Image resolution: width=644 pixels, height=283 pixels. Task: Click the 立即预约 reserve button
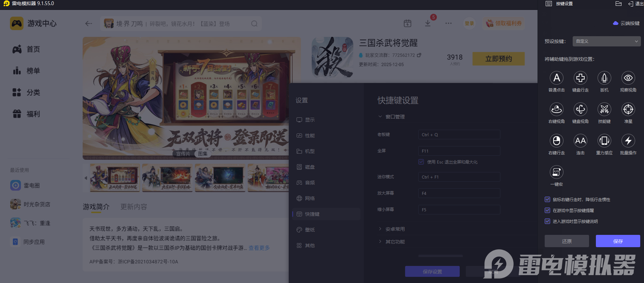pos(499,59)
